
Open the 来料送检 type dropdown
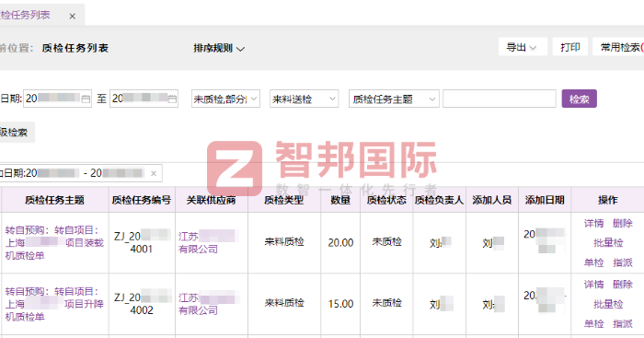pos(304,99)
